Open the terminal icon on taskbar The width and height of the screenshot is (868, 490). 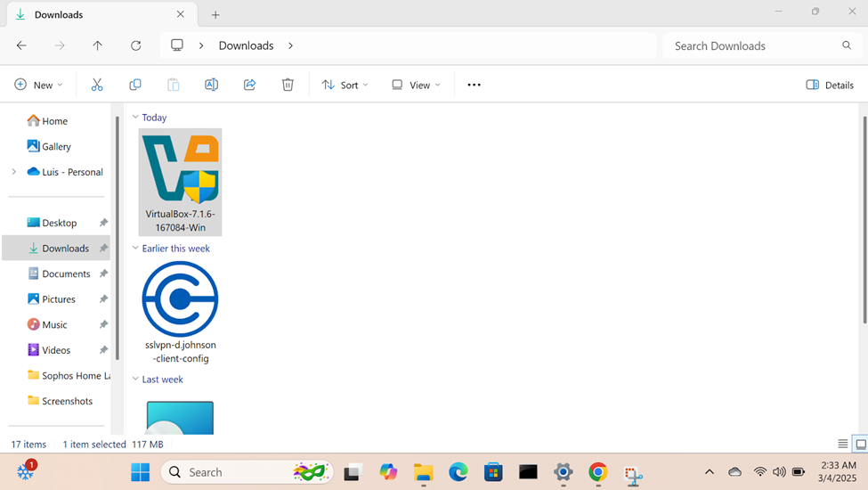tap(528, 472)
